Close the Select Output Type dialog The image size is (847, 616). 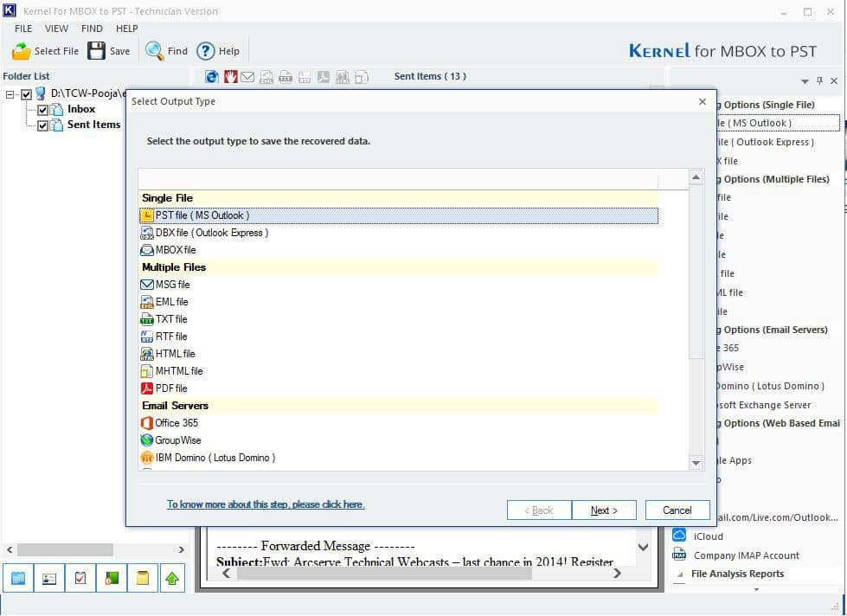coord(703,101)
